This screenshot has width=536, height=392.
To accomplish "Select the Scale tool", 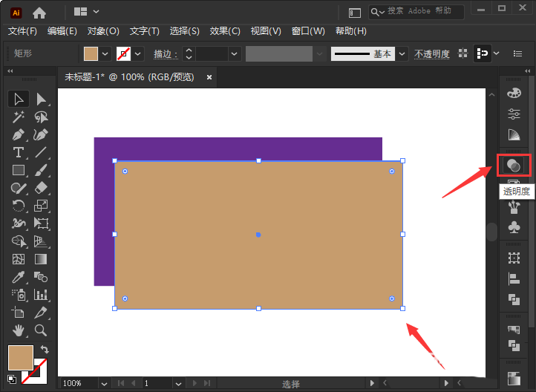I will 41,206.
